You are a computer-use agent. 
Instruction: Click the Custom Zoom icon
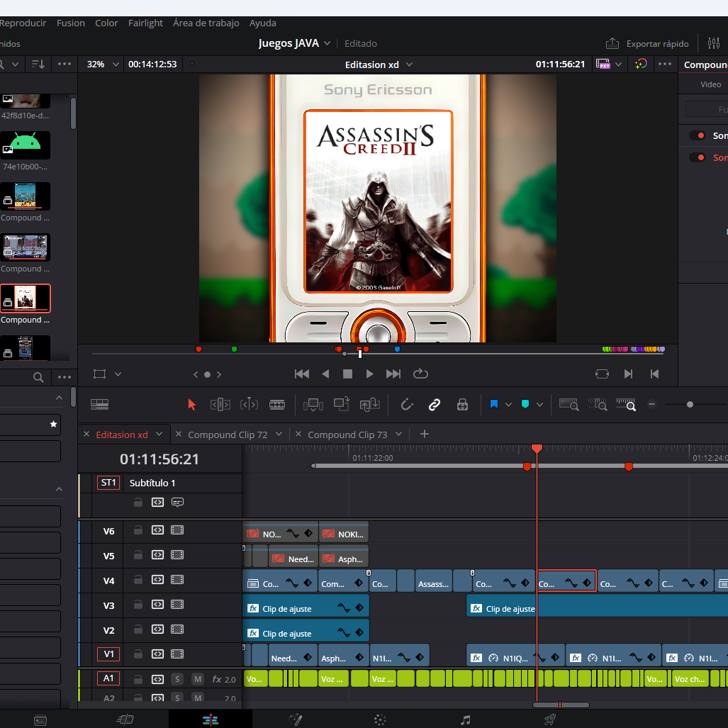[x=626, y=404]
